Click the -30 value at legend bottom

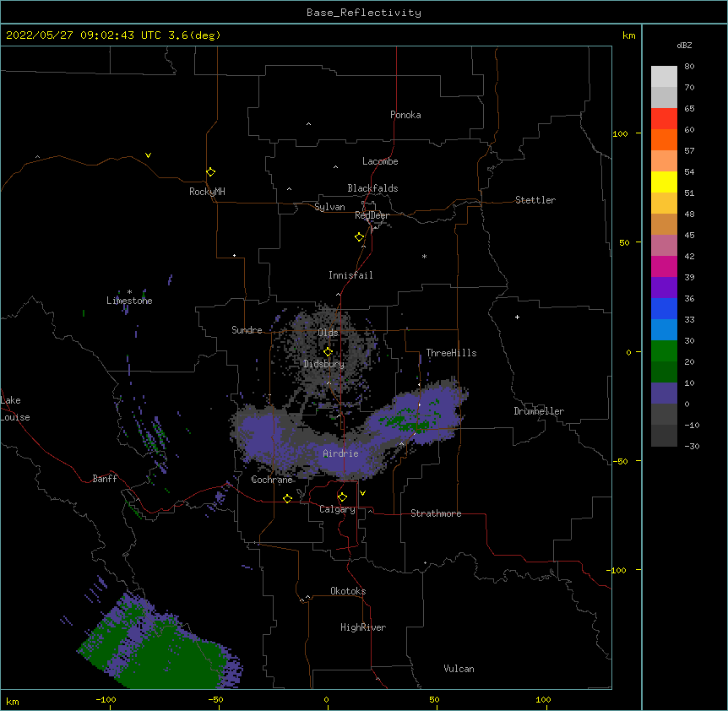[x=692, y=447]
